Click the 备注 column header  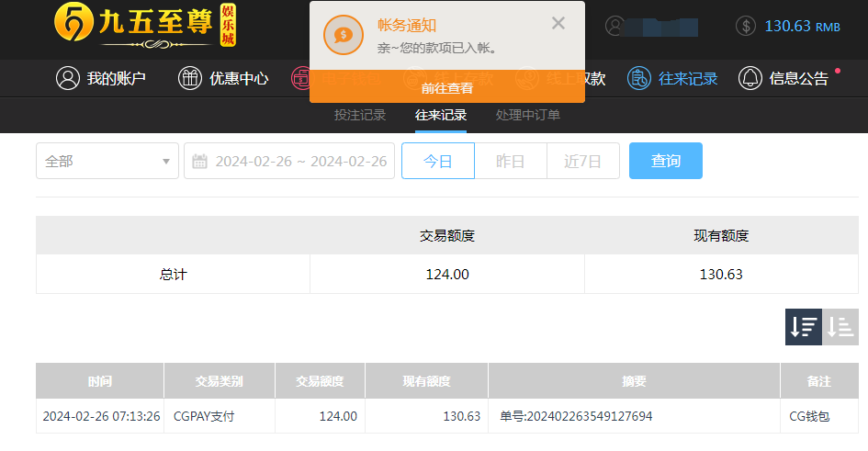pos(819,380)
